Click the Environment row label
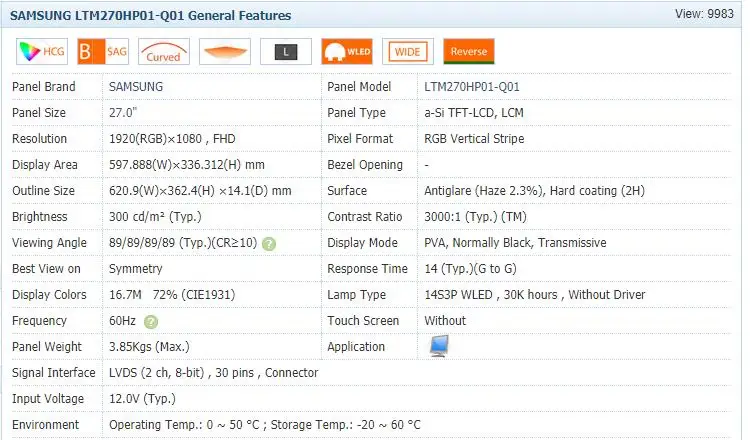 click(x=45, y=424)
